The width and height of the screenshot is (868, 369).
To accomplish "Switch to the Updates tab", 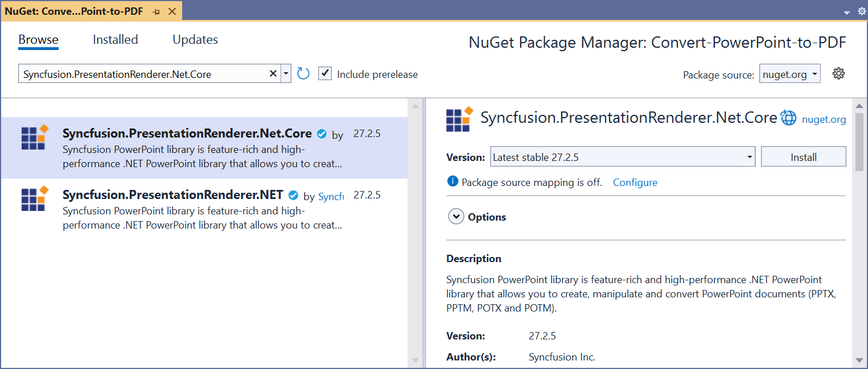I will click(195, 40).
